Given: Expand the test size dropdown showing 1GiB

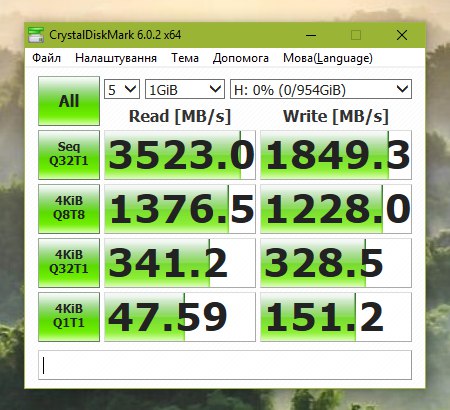Looking at the screenshot, I should (x=185, y=89).
